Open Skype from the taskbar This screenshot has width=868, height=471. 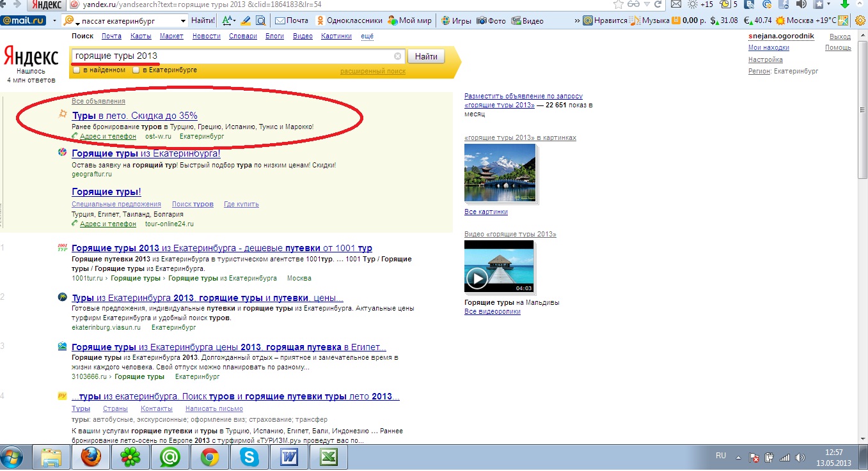pyautogui.click(x=249, y=458)
